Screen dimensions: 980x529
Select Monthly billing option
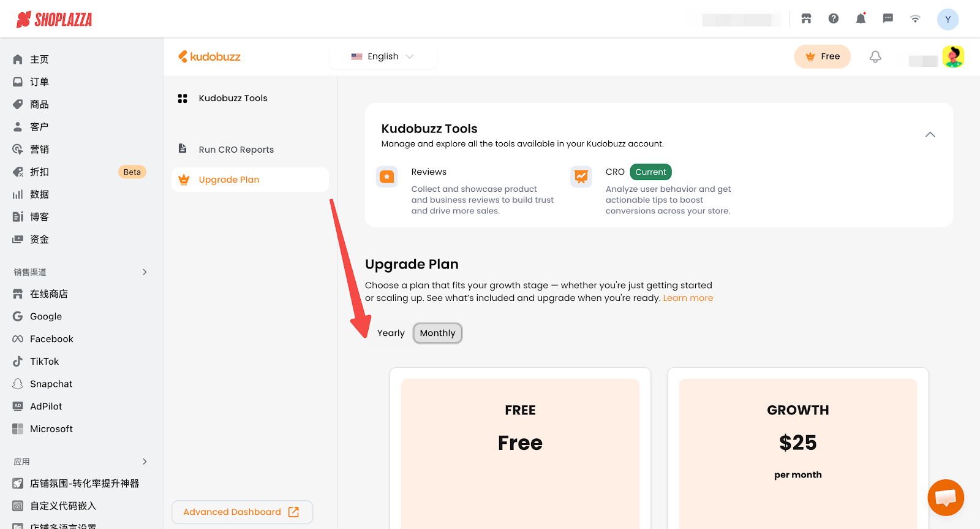pos(437,333)
